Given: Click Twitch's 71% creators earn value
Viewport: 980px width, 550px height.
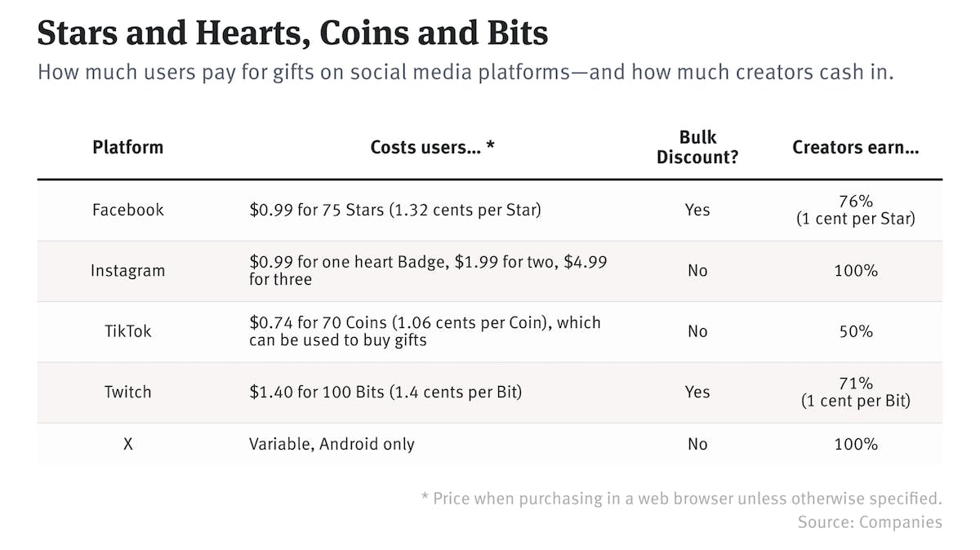Looking at the screenshot, I should (x=856, y=392).
